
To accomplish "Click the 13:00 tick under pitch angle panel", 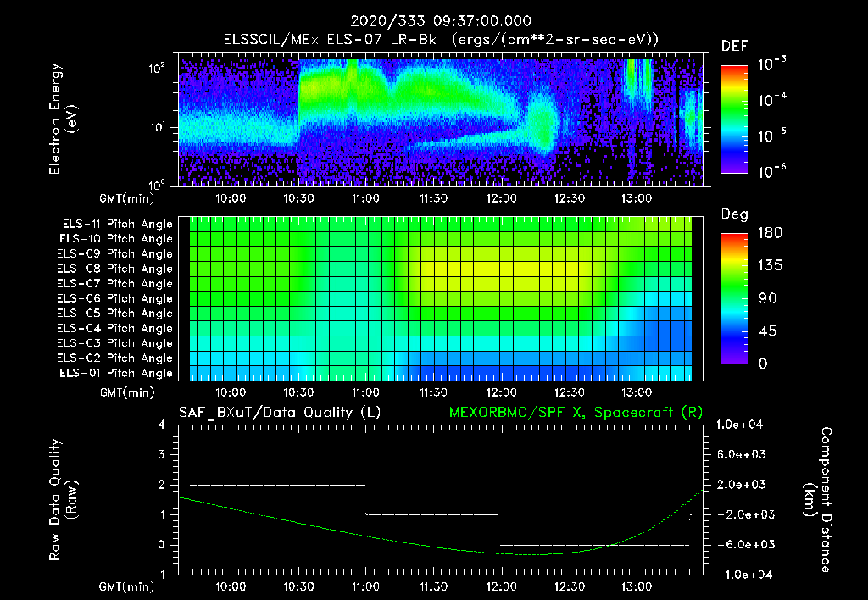I will pyautogui.click(x=637, y=393).
